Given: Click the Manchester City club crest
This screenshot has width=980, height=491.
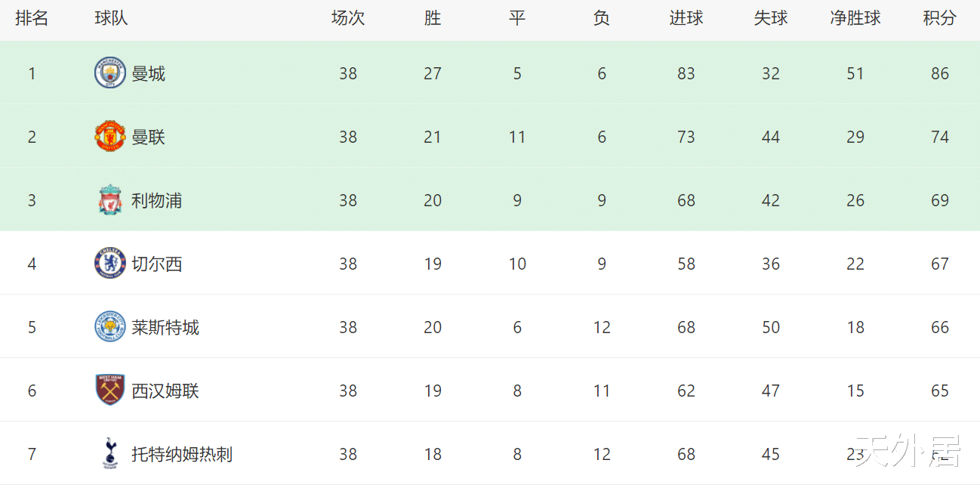Looking at the screenshot, I should (x=110, y=73).
